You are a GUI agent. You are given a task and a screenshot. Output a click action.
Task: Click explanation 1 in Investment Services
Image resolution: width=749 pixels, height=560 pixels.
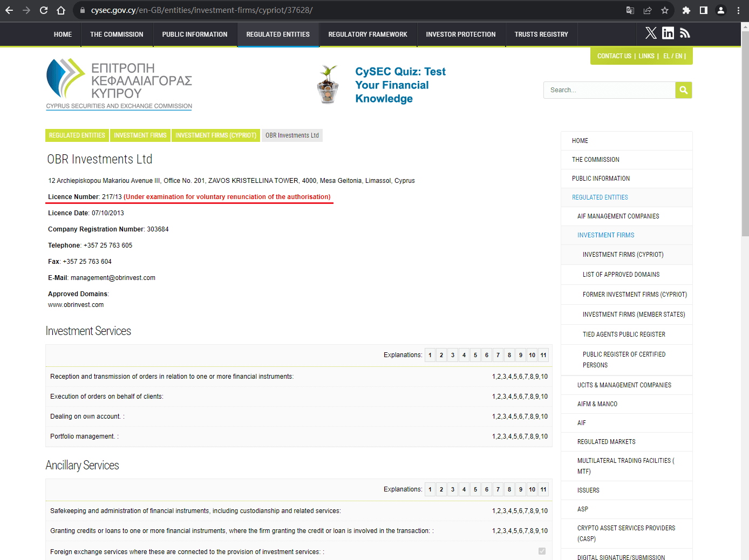coord(430,355)
